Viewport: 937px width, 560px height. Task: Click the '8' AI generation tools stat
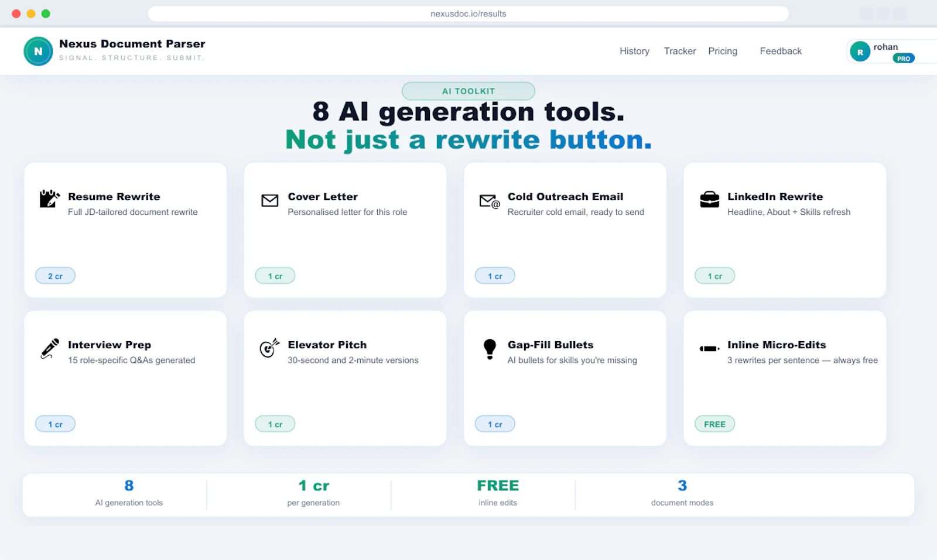pyautogui.click(x=129, y=486)
